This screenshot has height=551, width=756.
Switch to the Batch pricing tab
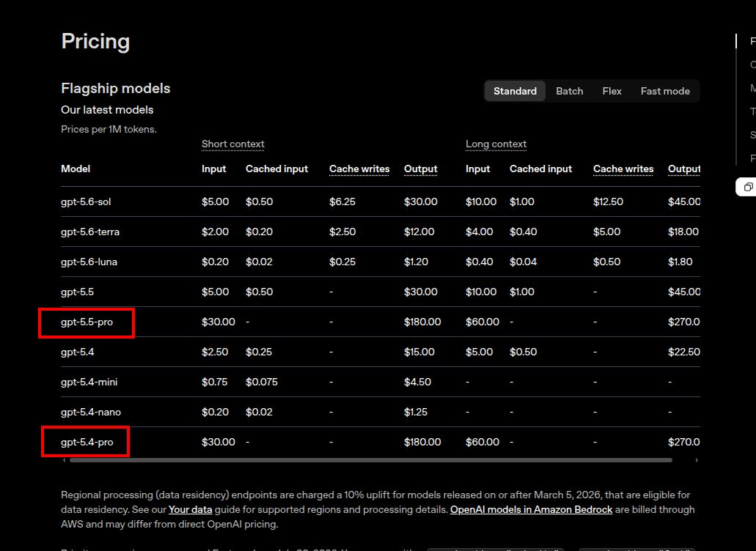pyautogui.click(x=570, y=91)
